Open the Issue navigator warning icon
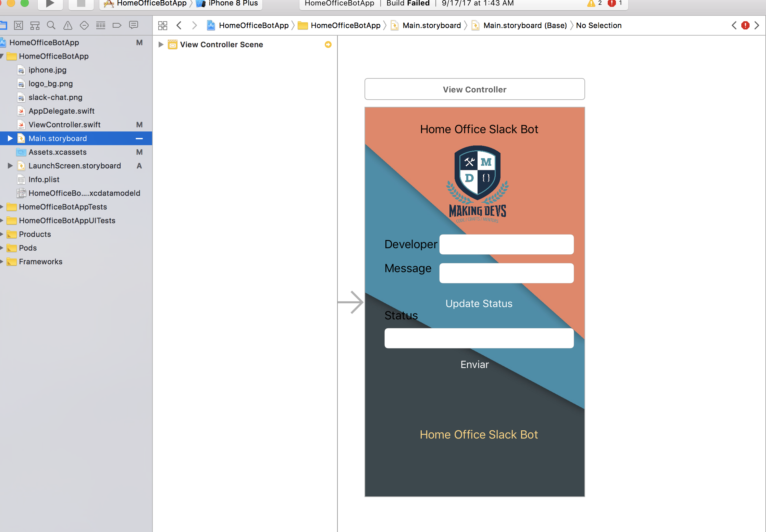766x532 pixels. [x=68, y=25]
